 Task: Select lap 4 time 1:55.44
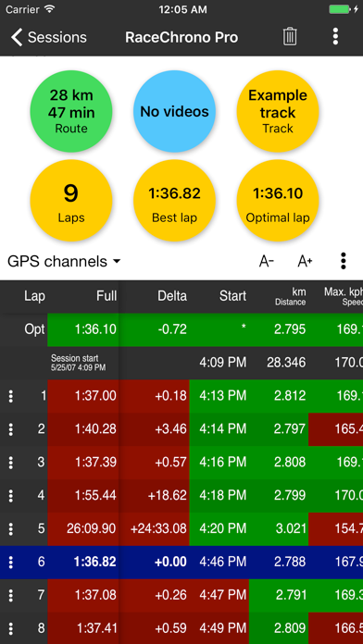(83, 496)
